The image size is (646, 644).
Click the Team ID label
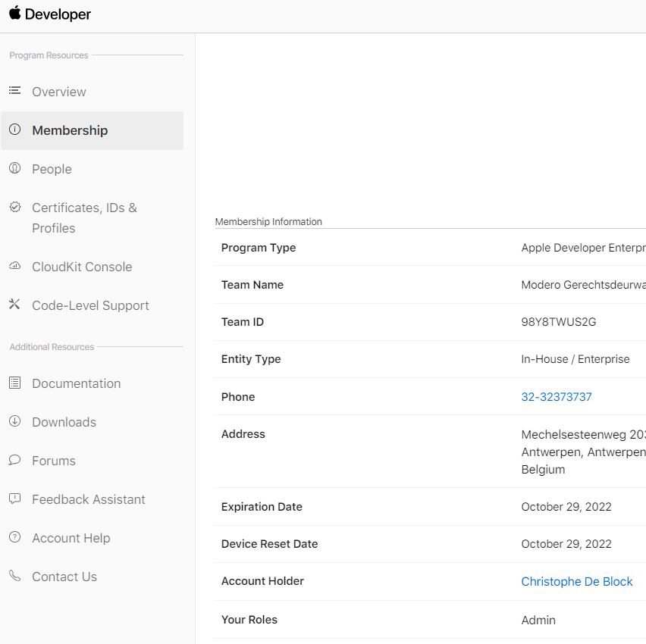click(243, 322)
